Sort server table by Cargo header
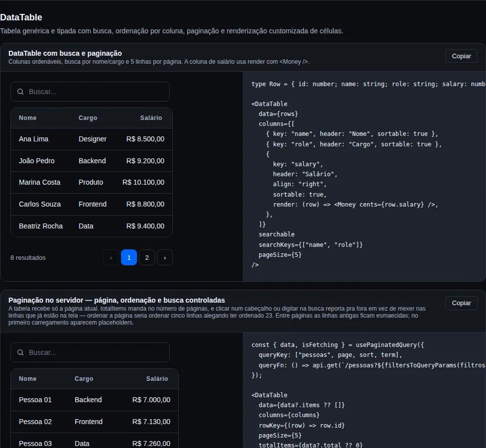 click(x=84, y=379)
